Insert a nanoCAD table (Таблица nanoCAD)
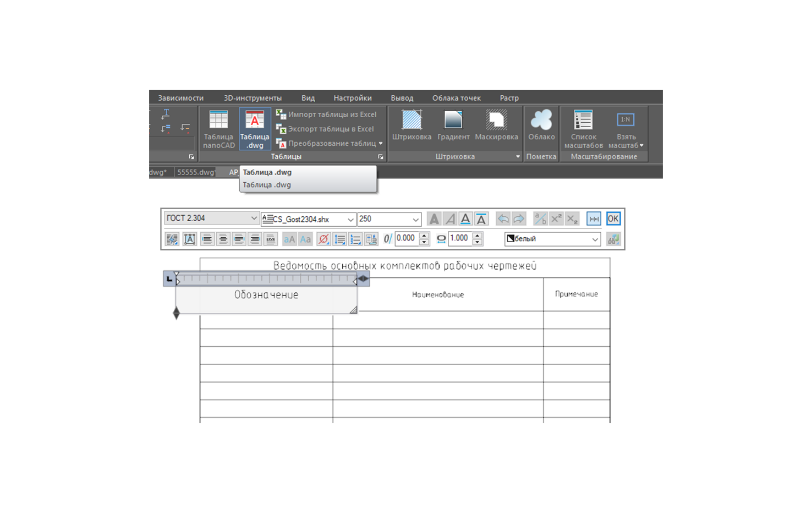812x508 pixels. pos(218,129)
